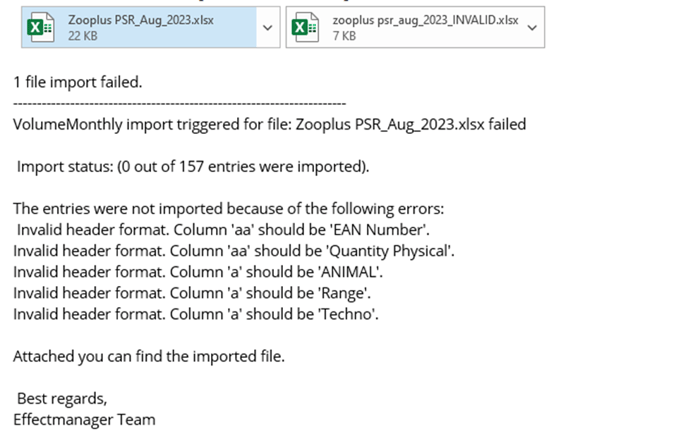Click the error line mentioning 'Range'
Viewport: 688px width, 448px height.
pyautogui.click(x=192, y=293)
